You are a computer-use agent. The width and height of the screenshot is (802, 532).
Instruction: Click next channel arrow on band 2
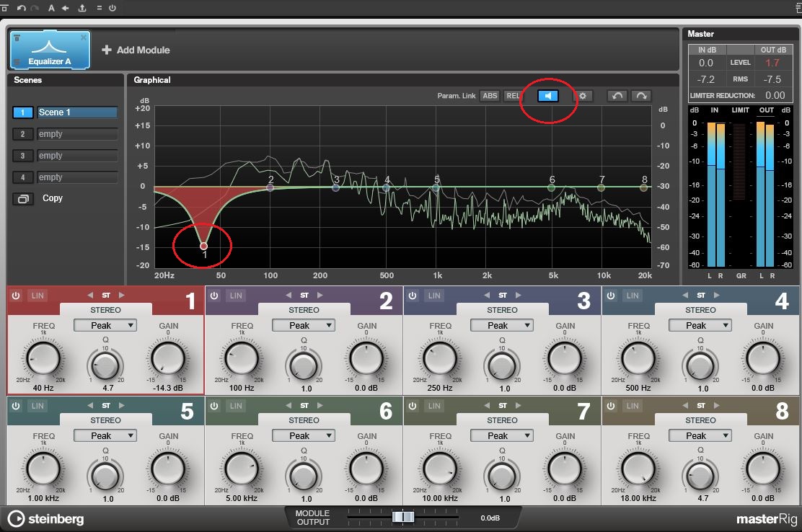pos(320,295)
